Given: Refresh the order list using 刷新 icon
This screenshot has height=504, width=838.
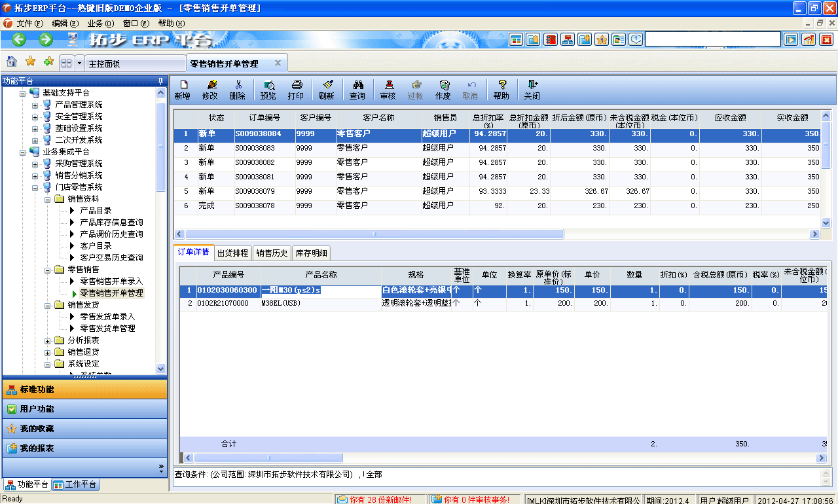Looking at the screenshot, I should pos(327,89).
